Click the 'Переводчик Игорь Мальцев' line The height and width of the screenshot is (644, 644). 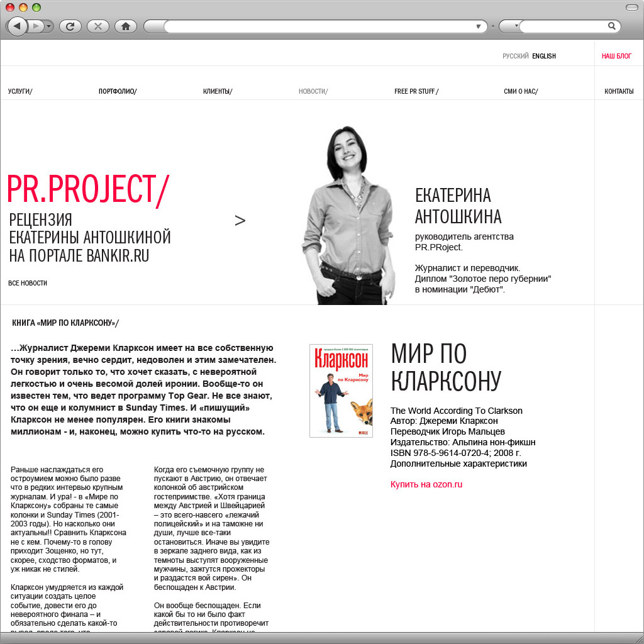(448, 431)
